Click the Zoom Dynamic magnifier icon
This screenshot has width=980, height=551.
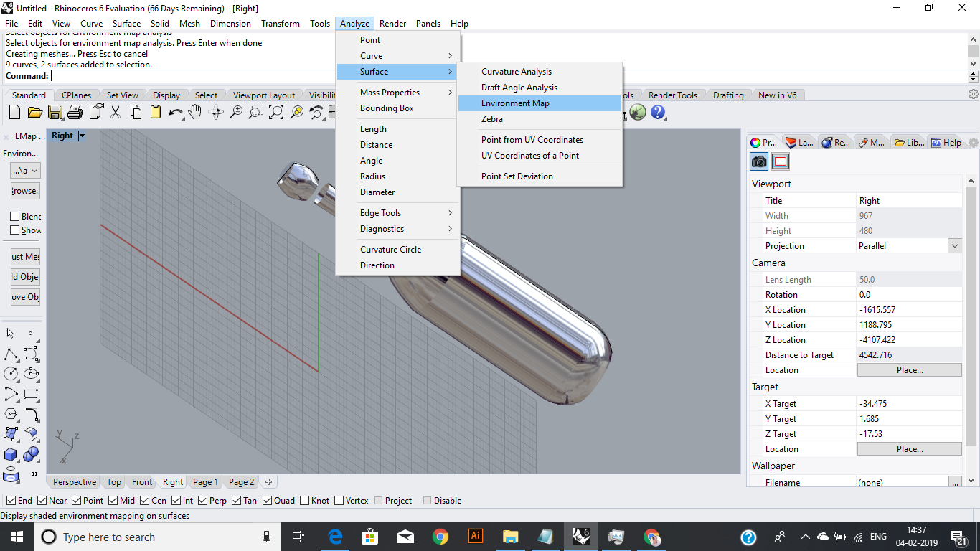235,112
